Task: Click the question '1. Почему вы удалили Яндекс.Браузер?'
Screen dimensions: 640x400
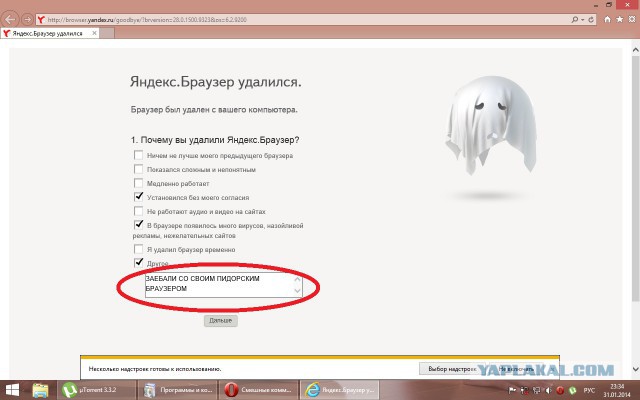Action: click(215, 140)
